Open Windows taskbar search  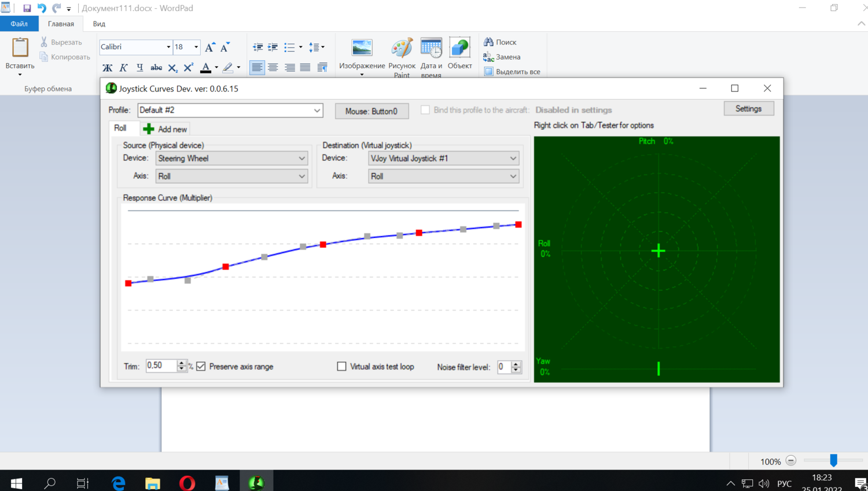click(50, 482)
